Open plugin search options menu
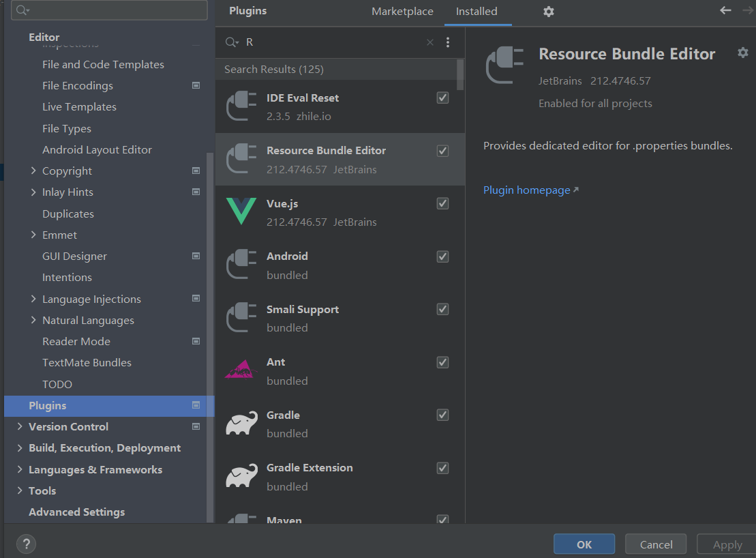756x558 pixels. click(x=448, y=42)
